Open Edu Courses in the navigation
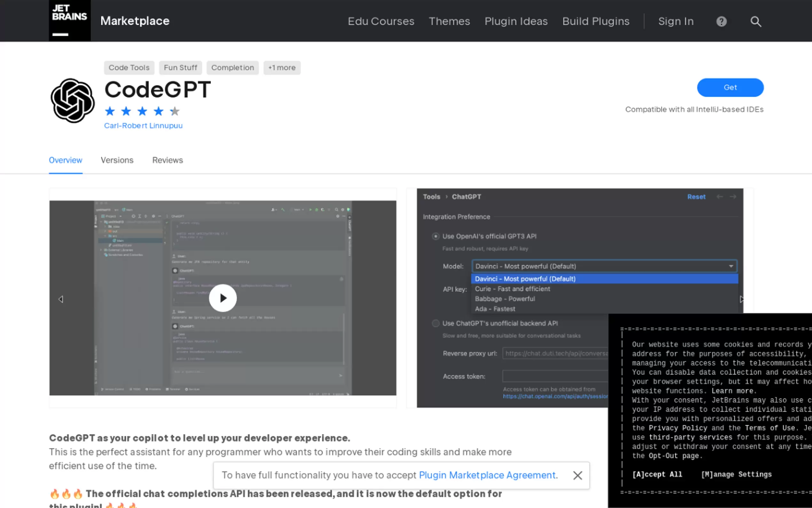Viewport: 812px width, 508px height. [381, 21]
